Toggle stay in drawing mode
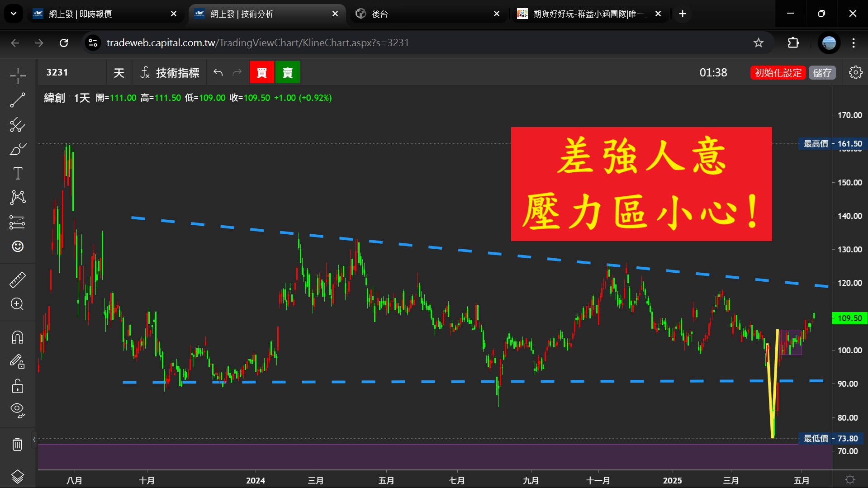Image resolution: width=868 pixels, height=488 pixels. click(18, 361)
